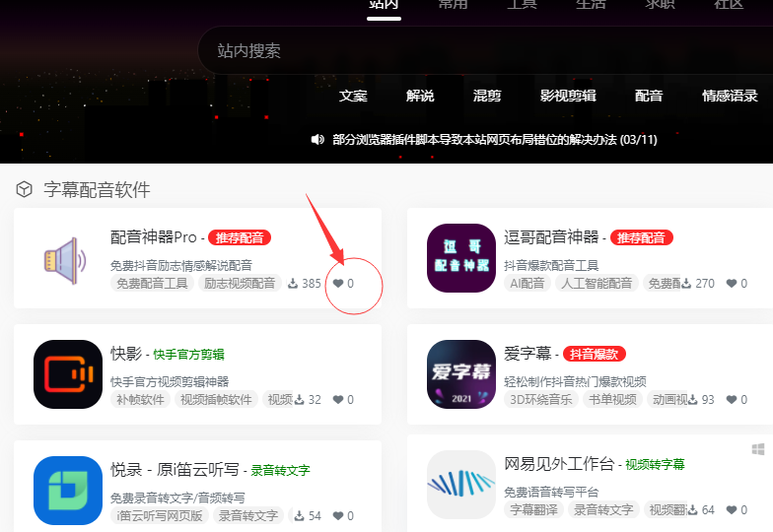Click the 励志视频配音 tag
The width and height of the screenshot is (773, 532).
click(x=240, y=284)
